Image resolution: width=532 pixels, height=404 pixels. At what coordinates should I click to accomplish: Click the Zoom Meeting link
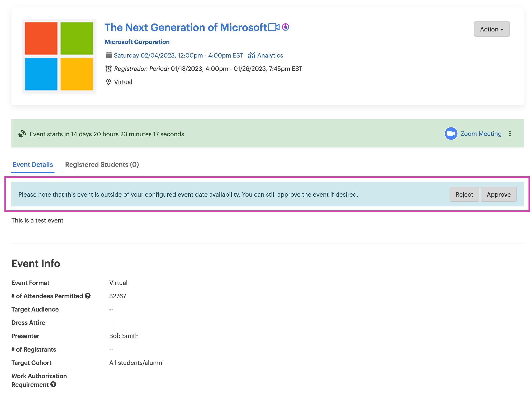click(481, 134)
